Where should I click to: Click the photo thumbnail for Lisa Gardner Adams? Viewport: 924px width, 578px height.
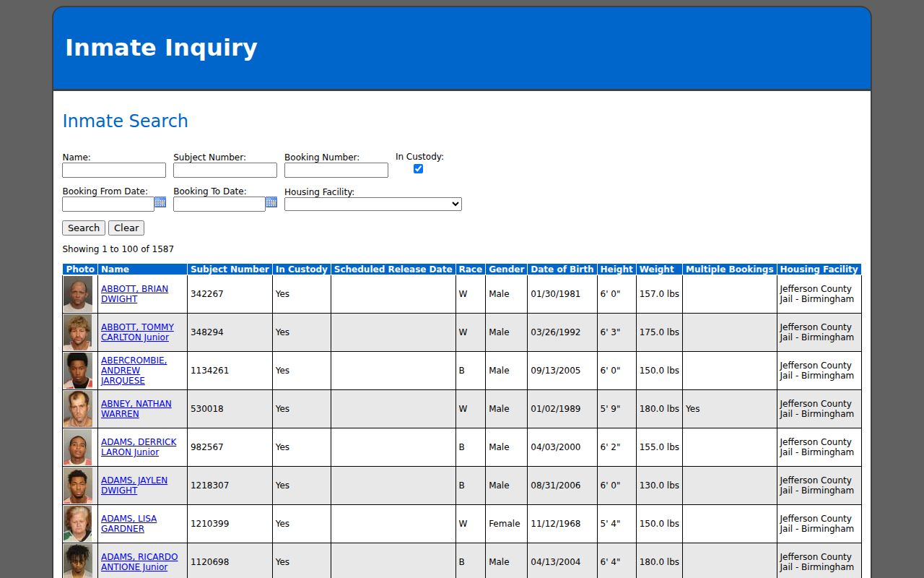point(78,524)
